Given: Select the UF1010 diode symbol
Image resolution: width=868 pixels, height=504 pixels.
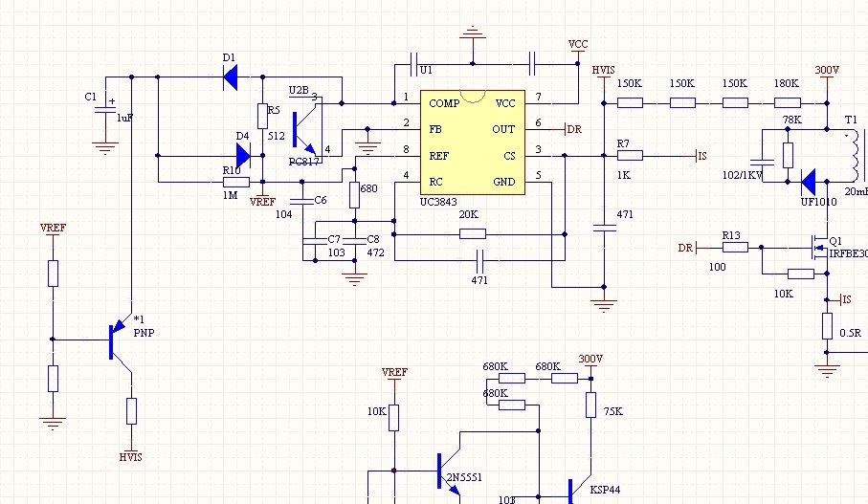Looking at the screenshot, I should (809, 181).
